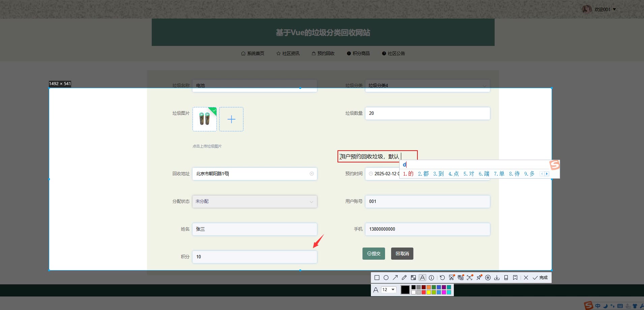The image size is (644, 310).
Task: Toggle Sogou Chinese/English input mode
Action: (598, 306)
